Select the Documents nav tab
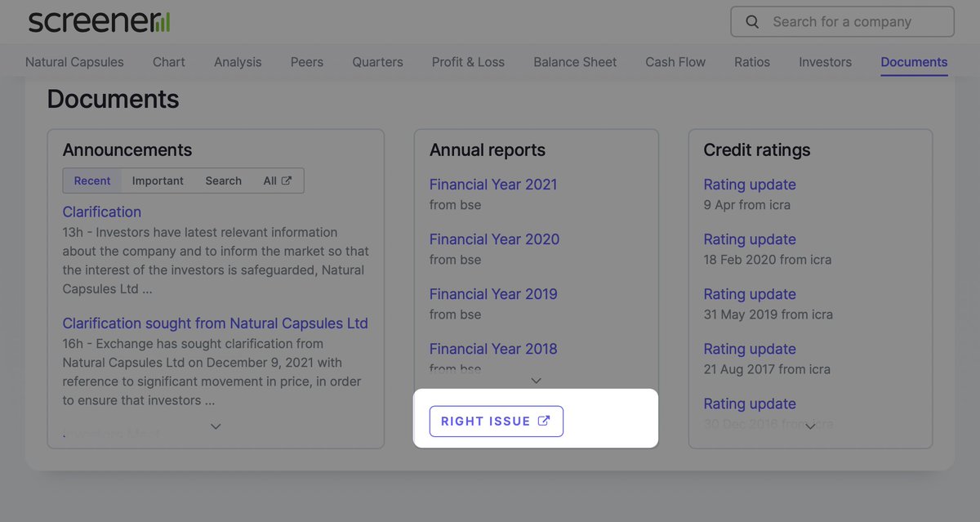This screenshot has height=522, width=980. click(x=914, y=62)
